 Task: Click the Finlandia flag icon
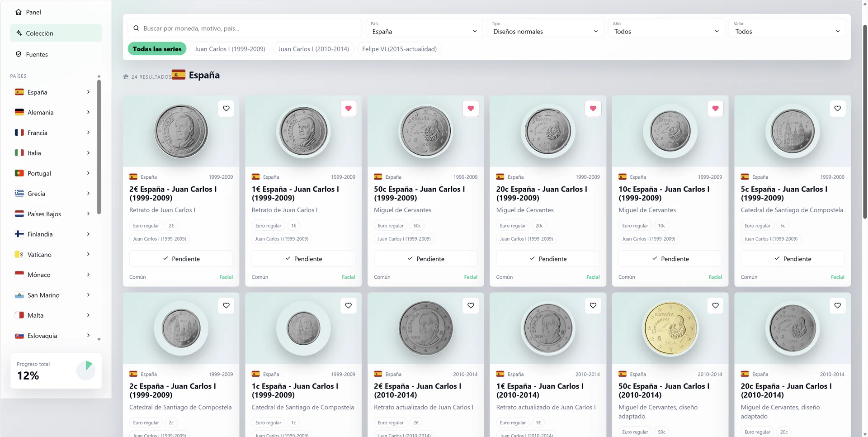point(19,234)
